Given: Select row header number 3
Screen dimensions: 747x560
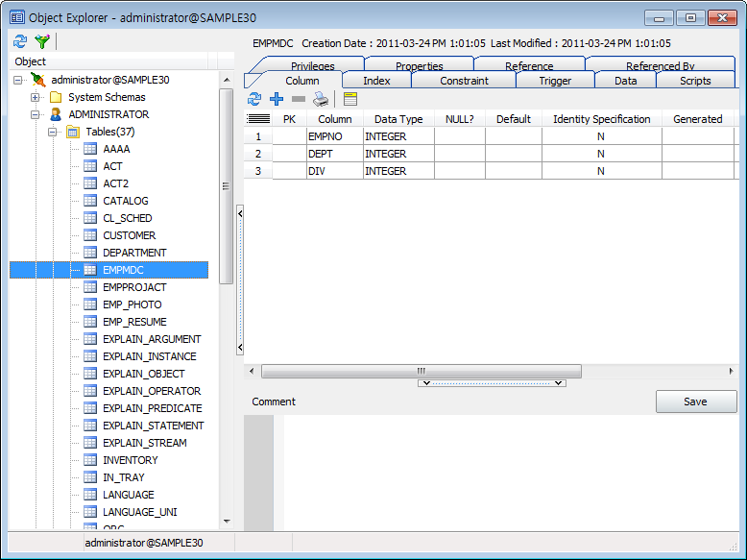Looking at the screenshot, I should pyautogui.click(x=258, y=171).
